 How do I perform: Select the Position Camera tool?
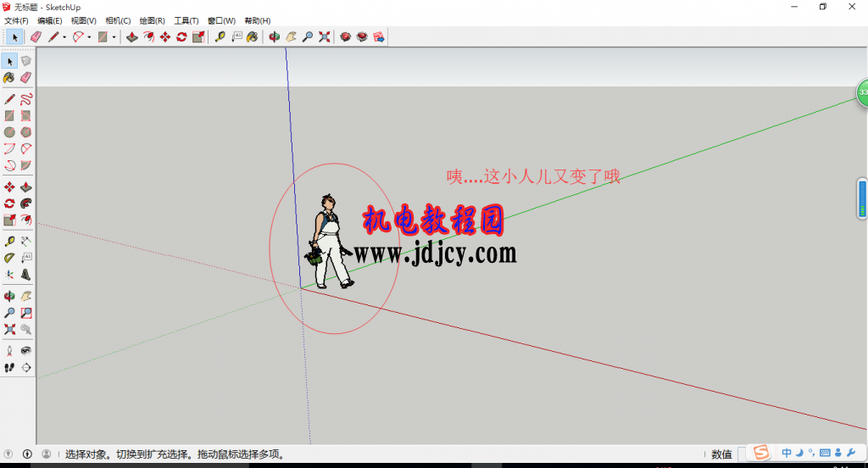pyautogui.click(x=9, y=351)
